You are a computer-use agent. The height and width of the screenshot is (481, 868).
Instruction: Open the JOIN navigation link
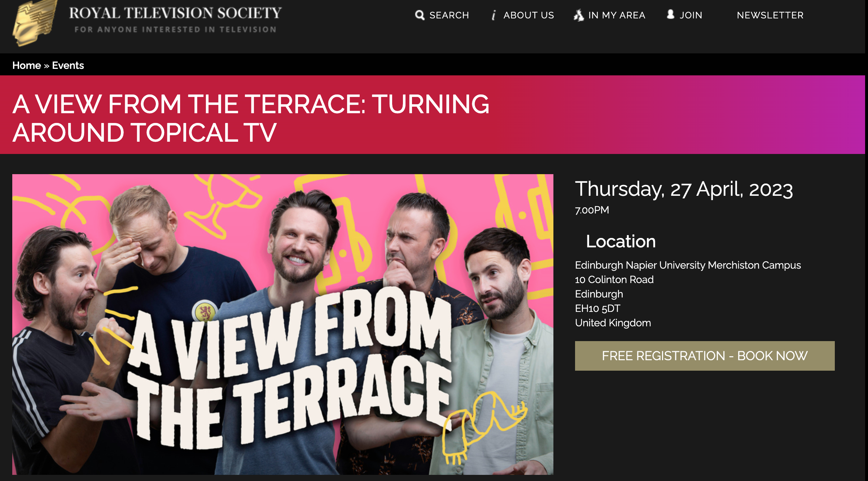[691, 15]
